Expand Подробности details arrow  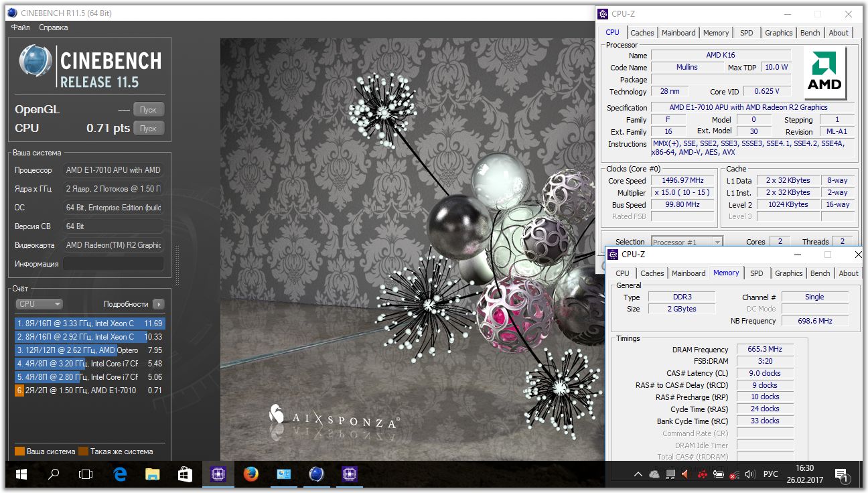coord(158,304)
